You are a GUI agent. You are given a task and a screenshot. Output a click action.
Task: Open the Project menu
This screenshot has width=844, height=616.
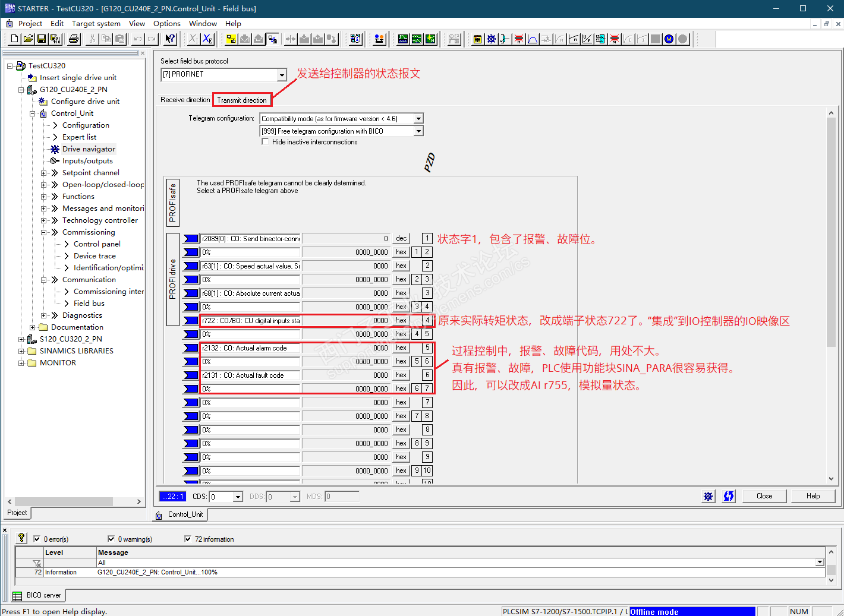point(30,24)
